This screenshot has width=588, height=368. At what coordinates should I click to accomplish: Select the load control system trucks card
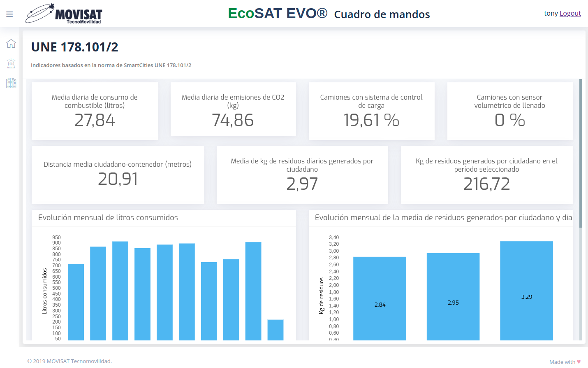371,111
